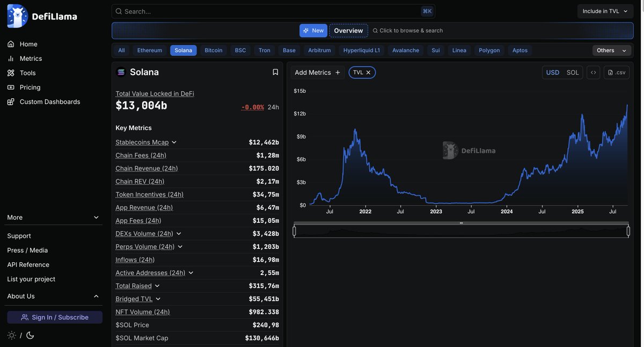Click the DefiLlama logo
The width and height of the screenshot is (644, 347).
pyautogui.click(x=42, y=16)
